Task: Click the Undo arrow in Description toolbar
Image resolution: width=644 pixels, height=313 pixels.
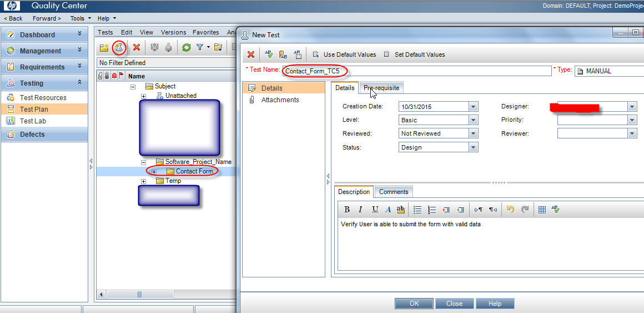Action: (510, 210)
